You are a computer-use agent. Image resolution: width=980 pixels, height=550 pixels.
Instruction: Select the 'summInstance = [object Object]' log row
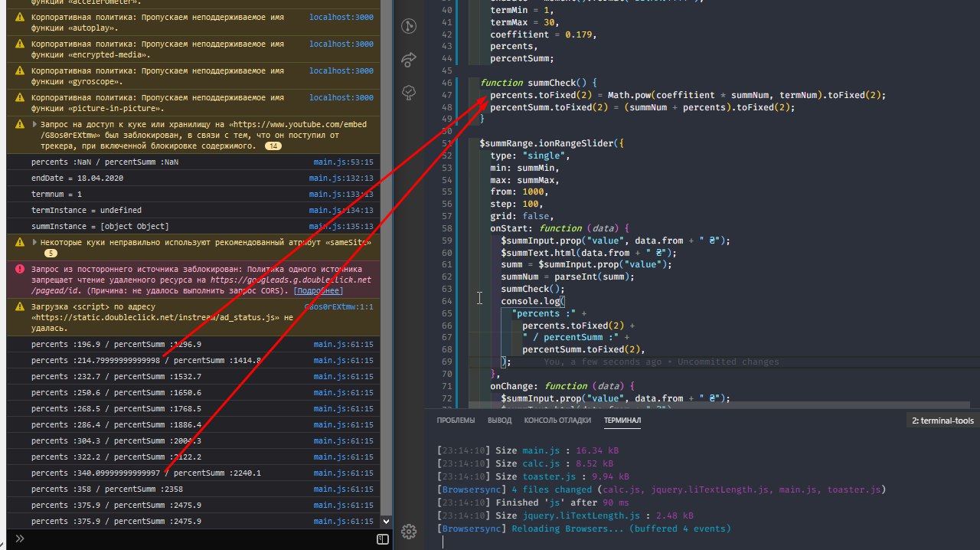[x=193, y=227]
